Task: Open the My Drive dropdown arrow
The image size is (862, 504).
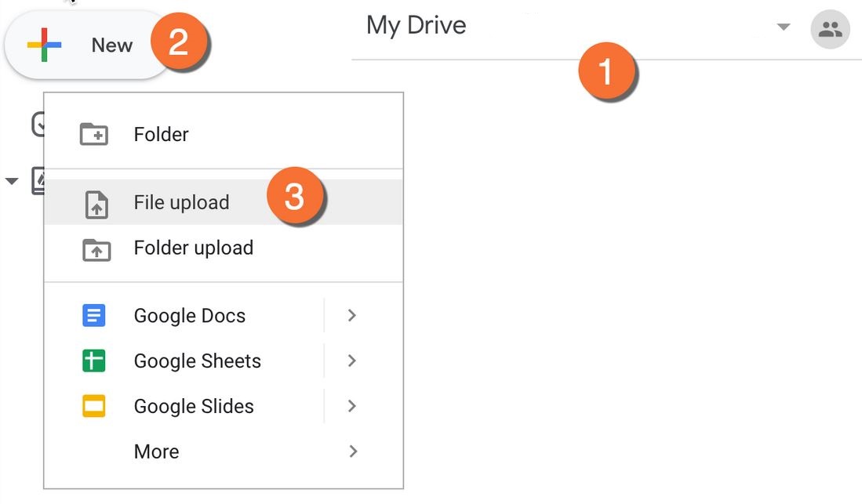Action: pos(783,27)
